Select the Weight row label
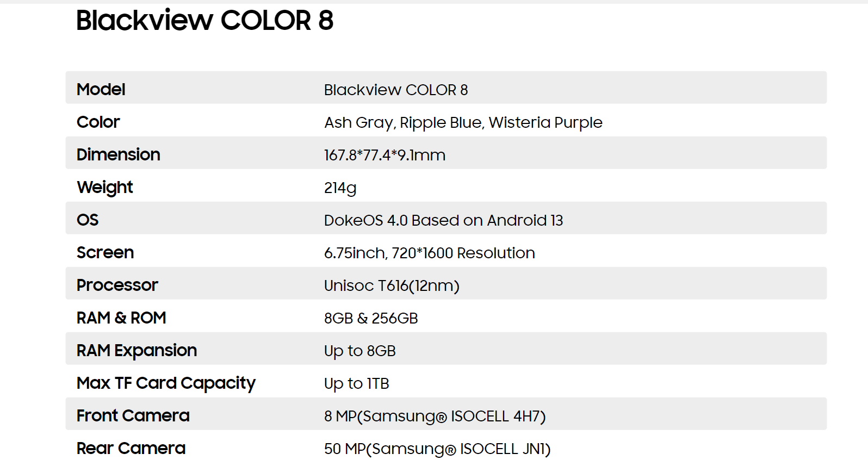This screenshot has width=868, height=460. 105,188
